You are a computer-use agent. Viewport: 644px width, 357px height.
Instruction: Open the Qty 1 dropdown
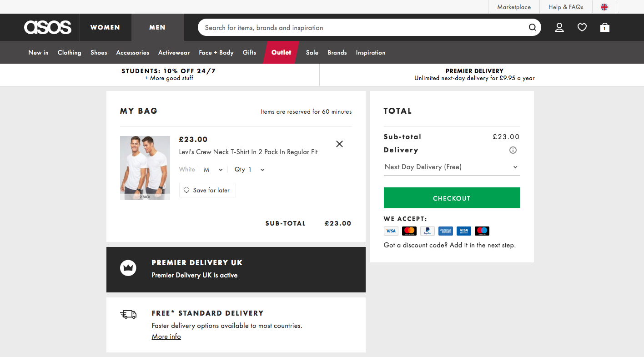pyautogui.click(x=250, y=170)
